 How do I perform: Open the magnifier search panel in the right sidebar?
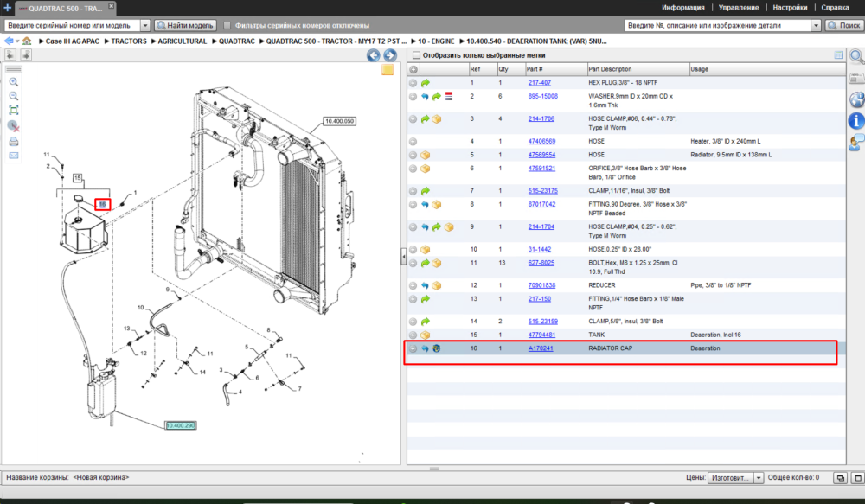856,56
